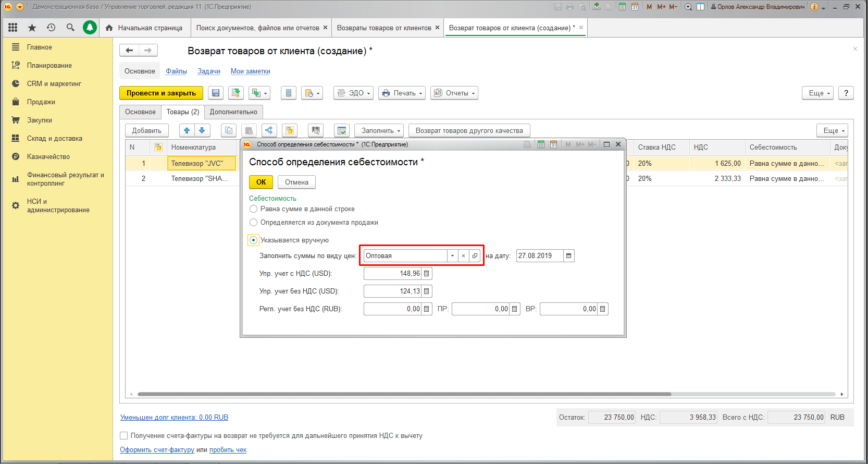Open the inner Основное tab
This screenshot has width=868, height=464.
pyautogui.click(x=140, y=112)
